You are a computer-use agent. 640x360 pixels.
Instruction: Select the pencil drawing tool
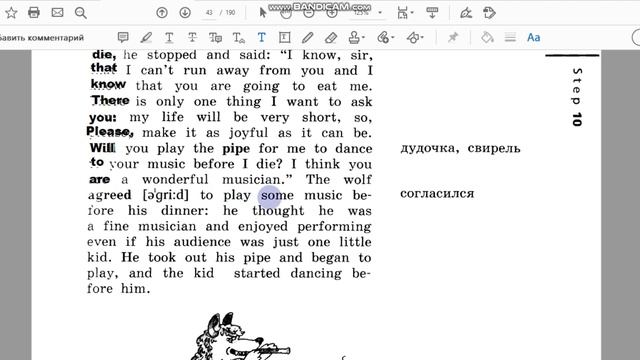[x=307, y=38]
